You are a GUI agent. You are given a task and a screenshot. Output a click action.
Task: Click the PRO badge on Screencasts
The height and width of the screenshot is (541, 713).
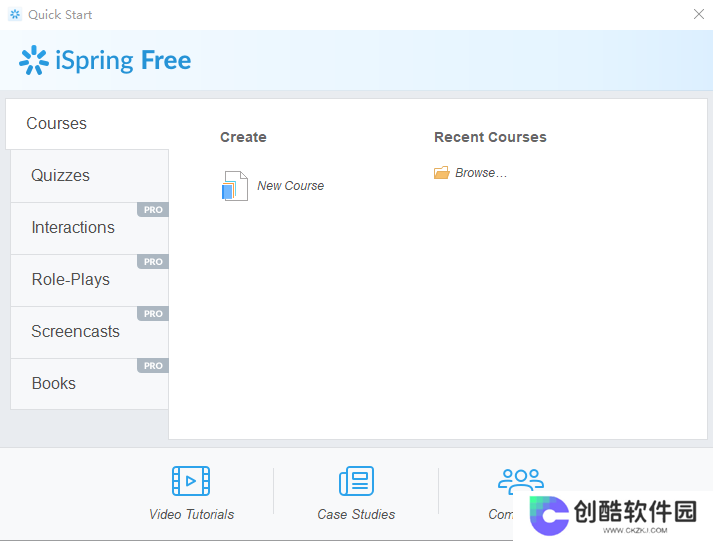point(153,313)
